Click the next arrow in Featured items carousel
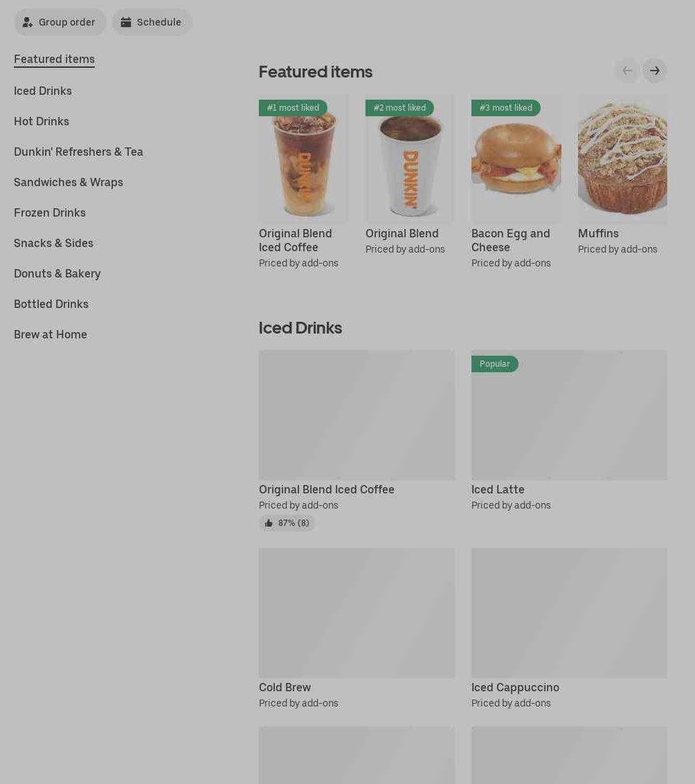Screen dimensions: 695x784 click(654, 71)
